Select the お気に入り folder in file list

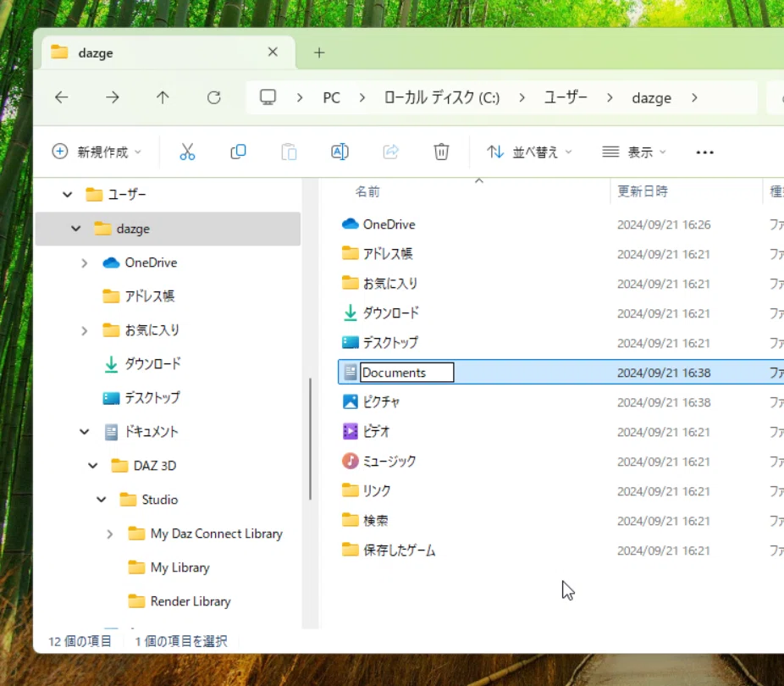pos(390,284)
